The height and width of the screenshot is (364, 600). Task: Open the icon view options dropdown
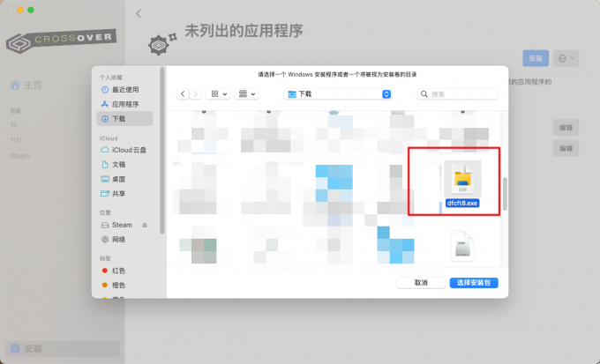(218, 94)
